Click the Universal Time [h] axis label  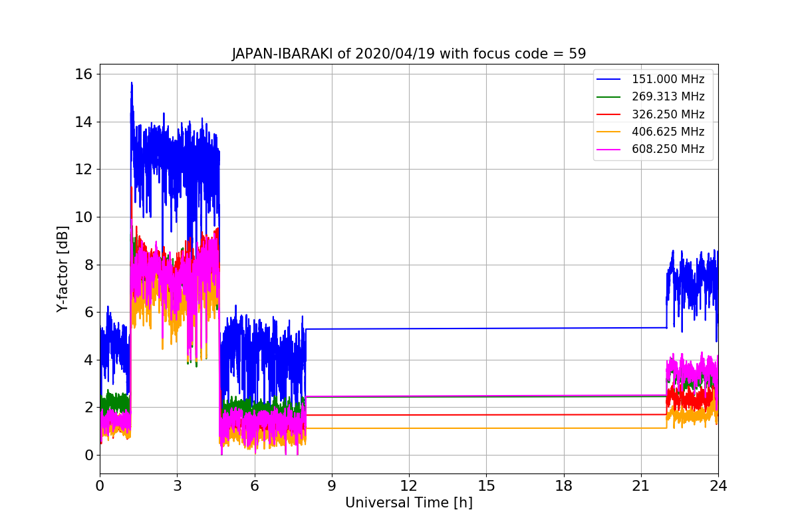pos(409,503)
